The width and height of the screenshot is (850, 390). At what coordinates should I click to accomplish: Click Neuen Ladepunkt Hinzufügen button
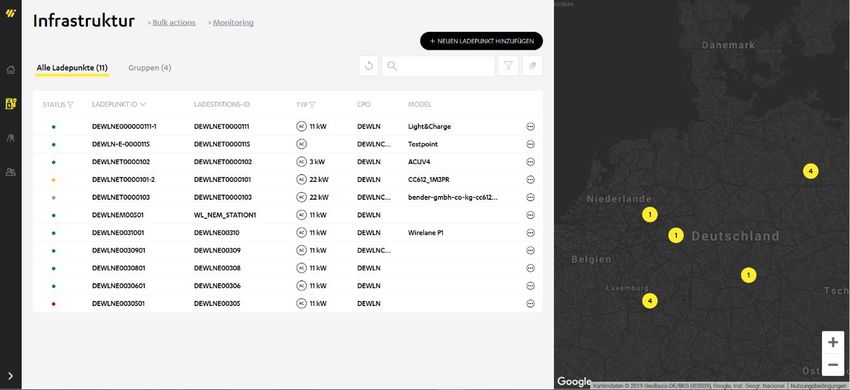point(481,41)
